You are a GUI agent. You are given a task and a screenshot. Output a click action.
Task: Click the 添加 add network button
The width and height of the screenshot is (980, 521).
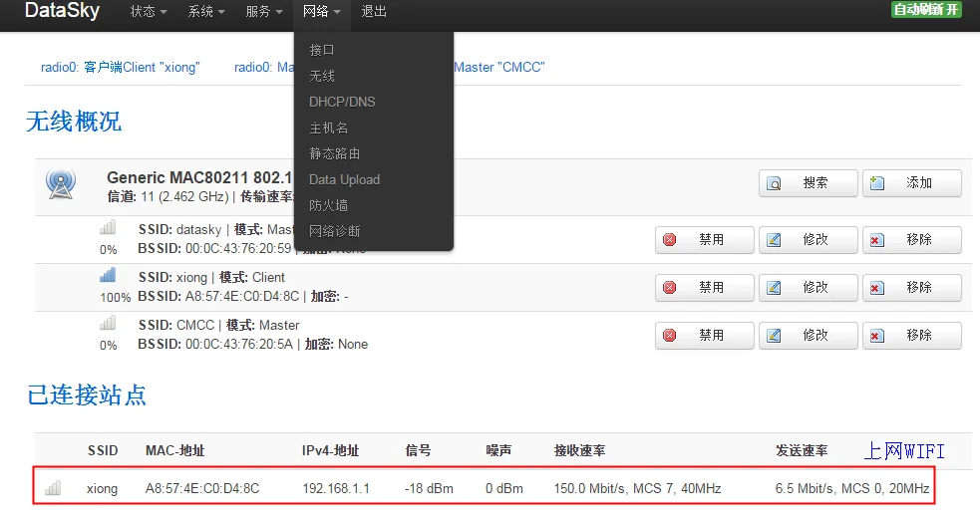(x=911, y=183)
